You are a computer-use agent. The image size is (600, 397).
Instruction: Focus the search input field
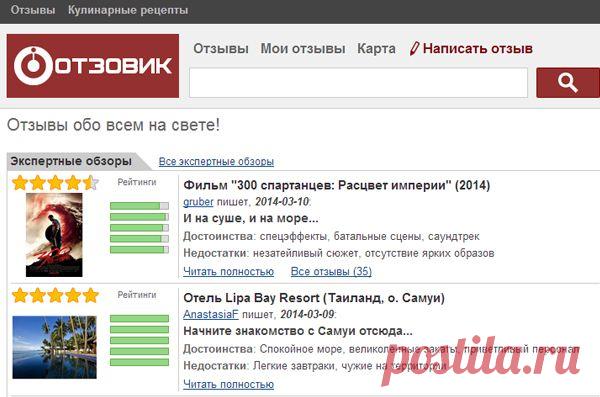tap(359, 83)
